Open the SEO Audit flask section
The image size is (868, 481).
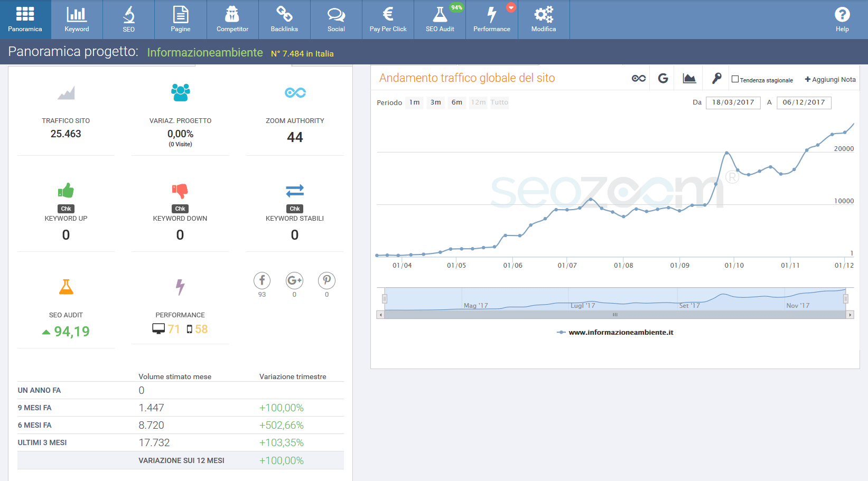coord(440,20)
